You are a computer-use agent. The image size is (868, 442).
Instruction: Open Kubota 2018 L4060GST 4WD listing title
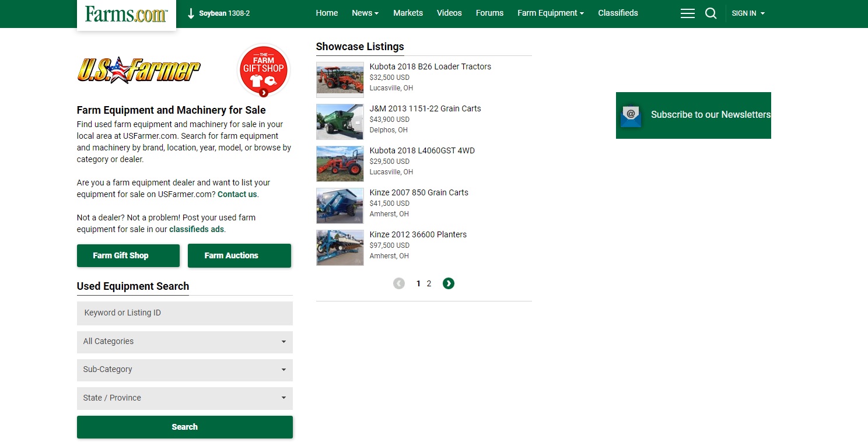[x=422, y=150]
